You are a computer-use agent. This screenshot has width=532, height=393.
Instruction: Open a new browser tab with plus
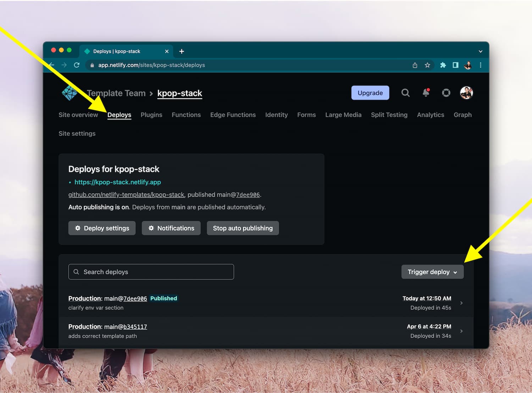pyautogui.click(x=182, y=51)
